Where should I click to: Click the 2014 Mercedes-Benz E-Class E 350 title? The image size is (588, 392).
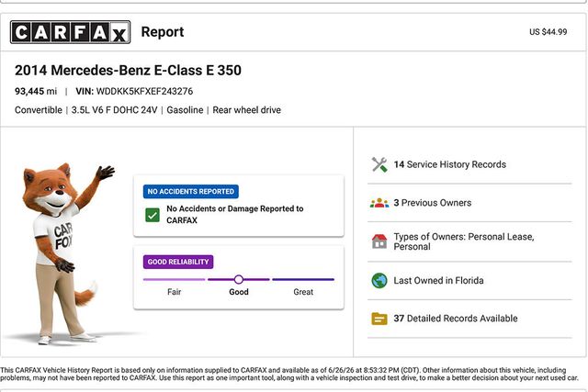pyautogui.click(x=128, y=71)
